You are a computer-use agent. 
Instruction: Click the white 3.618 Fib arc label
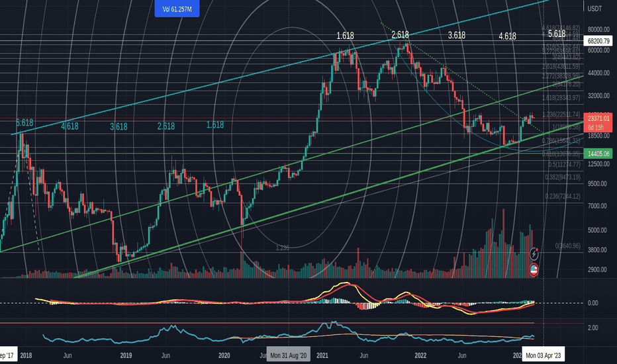click(x=457, y=36)
